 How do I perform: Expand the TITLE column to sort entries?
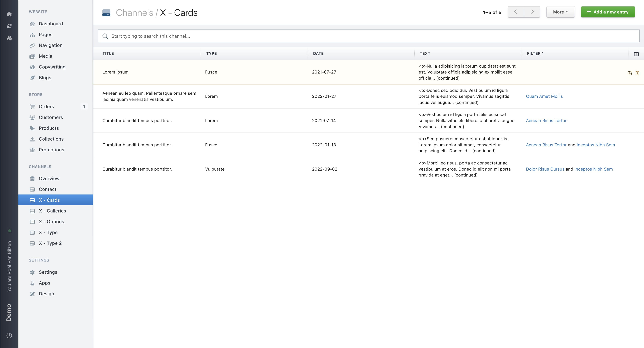point(108,54)
